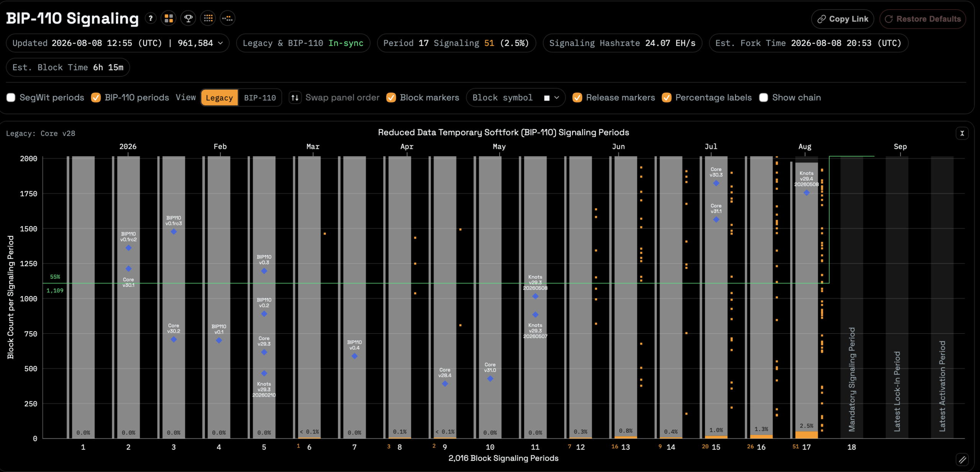The height and width of the screenshot is (472, 980).
Task: Enable the SegWit periods checkbox
Action: point(11,98)
